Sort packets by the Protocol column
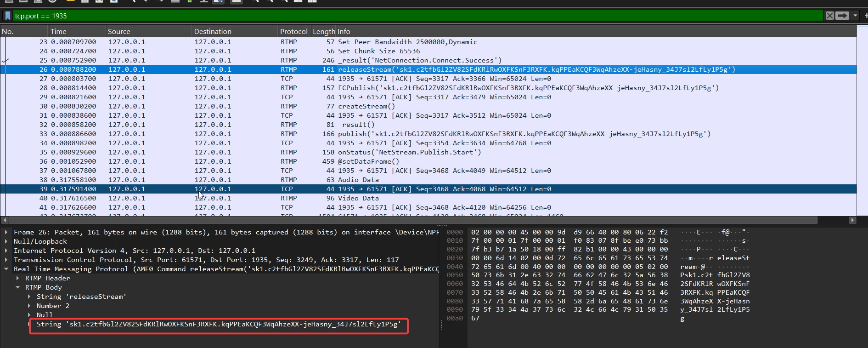The image size is (868, 348). coord(294,31)
